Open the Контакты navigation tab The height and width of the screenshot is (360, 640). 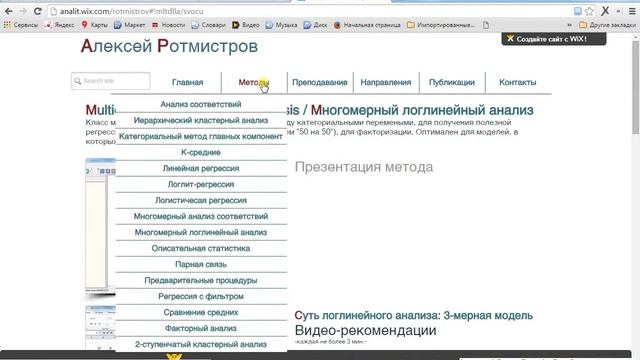(518, 82)
